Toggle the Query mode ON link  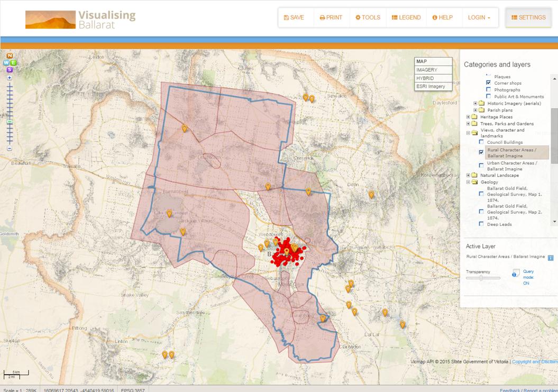[528, 277]
